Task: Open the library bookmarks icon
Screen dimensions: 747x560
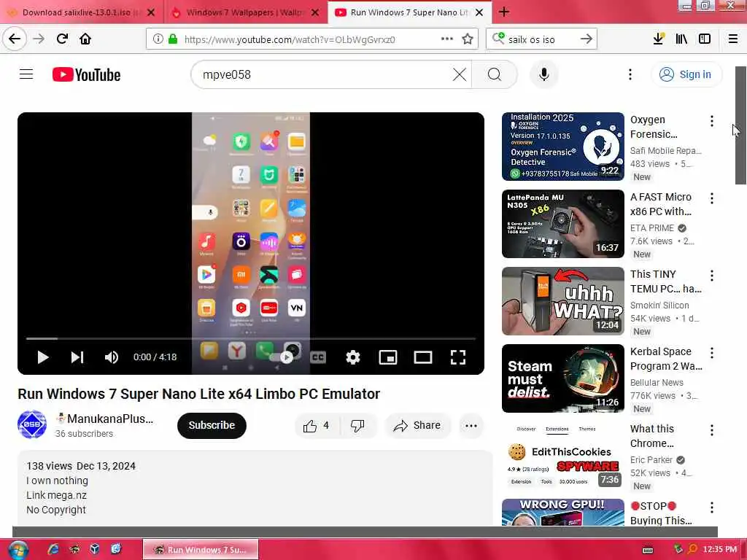Action: [681, 39]
